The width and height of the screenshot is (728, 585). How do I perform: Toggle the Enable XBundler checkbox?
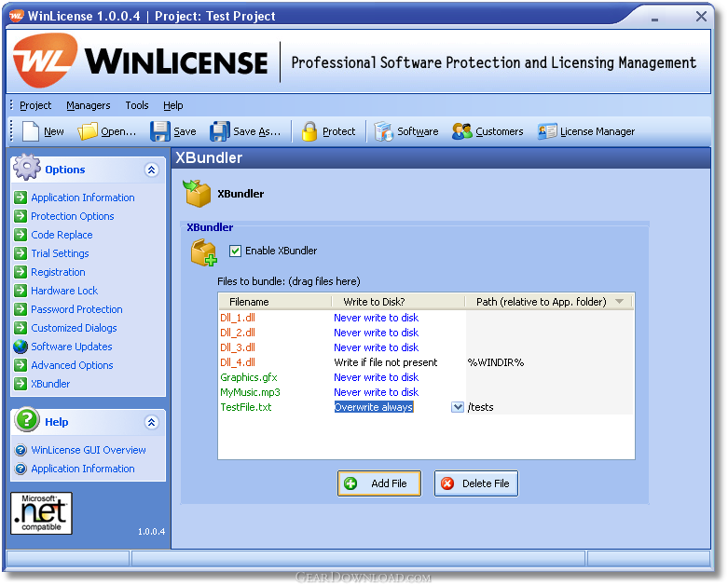[236, 251]
